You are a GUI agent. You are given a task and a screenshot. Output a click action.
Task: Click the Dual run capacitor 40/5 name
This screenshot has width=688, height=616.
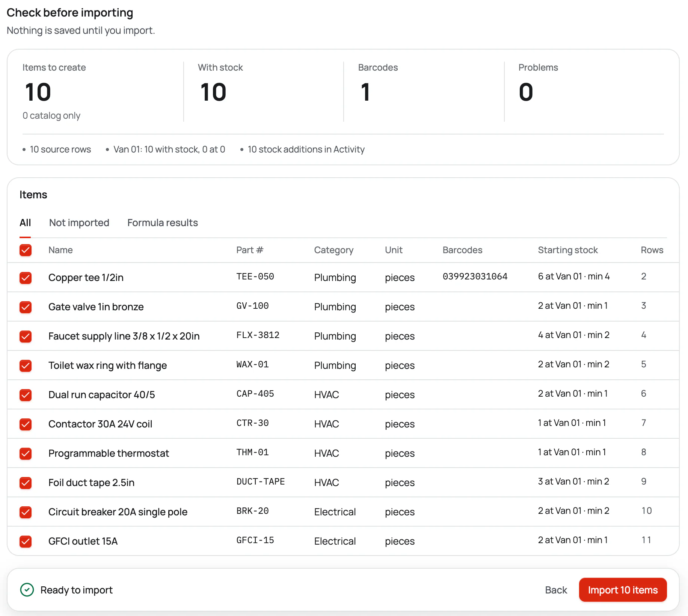click(102, 395)
